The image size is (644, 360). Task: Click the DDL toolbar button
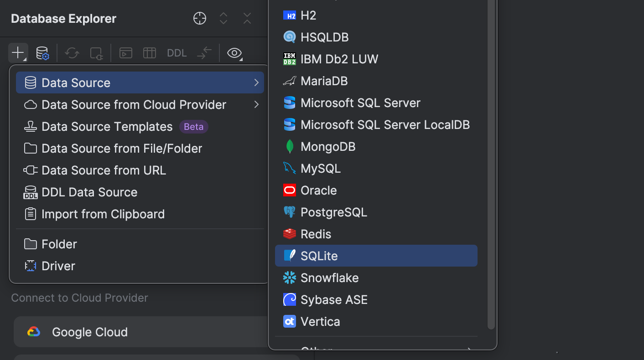177,53
